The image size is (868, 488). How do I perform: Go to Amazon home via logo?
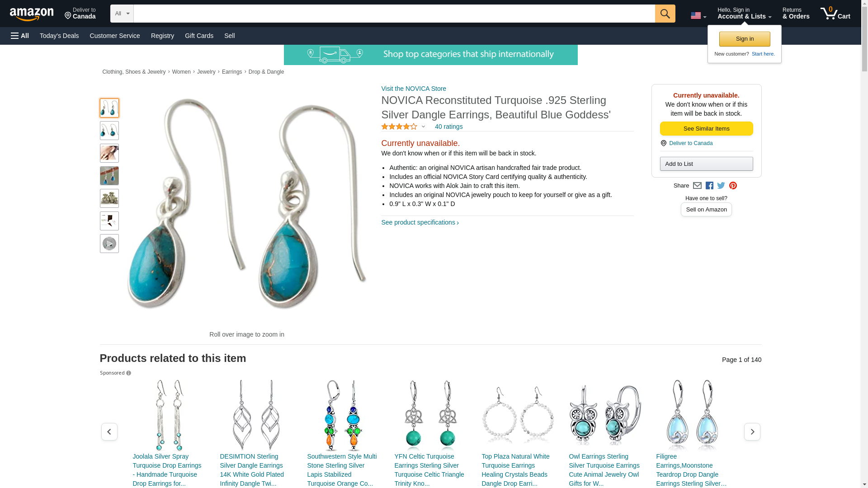point(32,14)
